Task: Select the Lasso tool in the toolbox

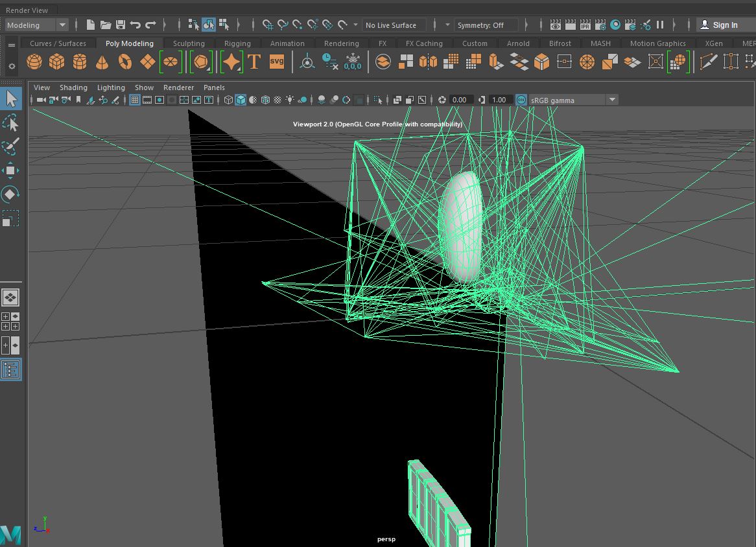Action: 11,122
